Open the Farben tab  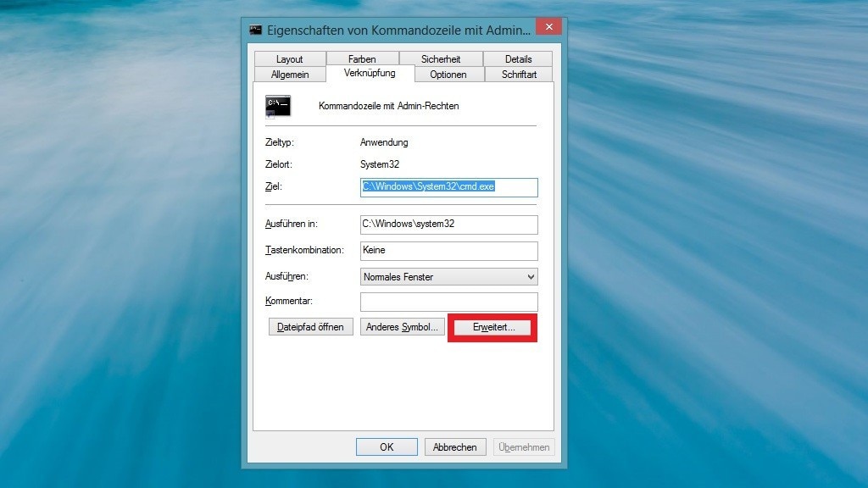point(363,58)
